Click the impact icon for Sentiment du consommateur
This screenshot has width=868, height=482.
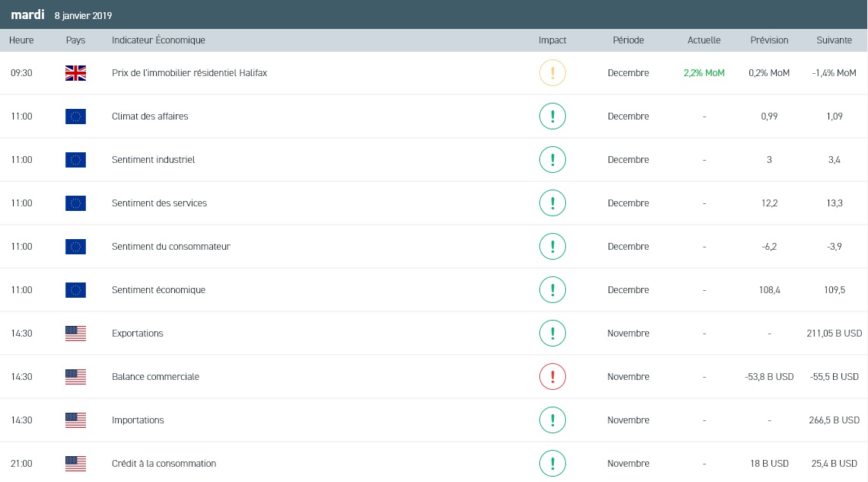[552, 247]
